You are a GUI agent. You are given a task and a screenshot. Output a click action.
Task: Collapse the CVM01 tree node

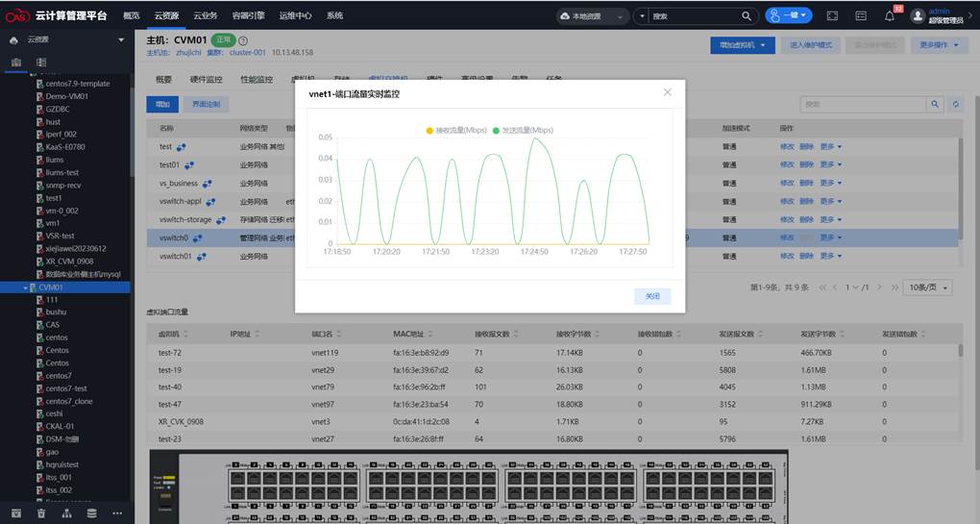coord(27,287)
